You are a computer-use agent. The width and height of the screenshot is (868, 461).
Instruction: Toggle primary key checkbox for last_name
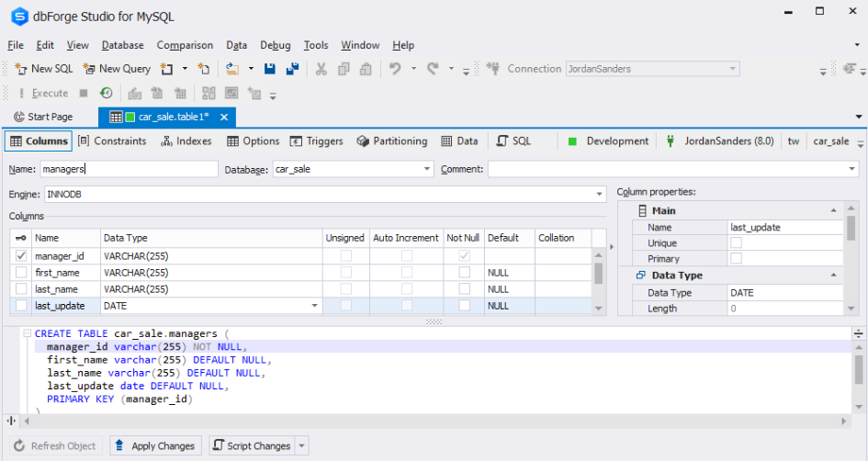click(x=21, y=289)
